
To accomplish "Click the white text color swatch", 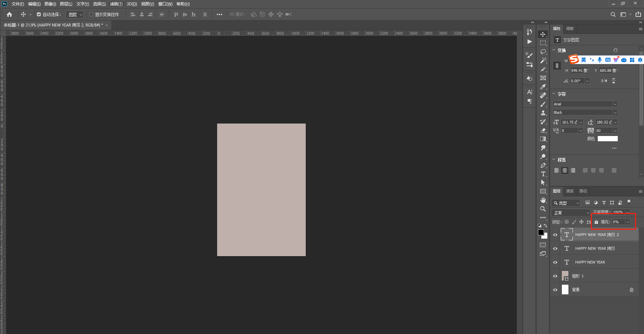I will pos(607,139).
